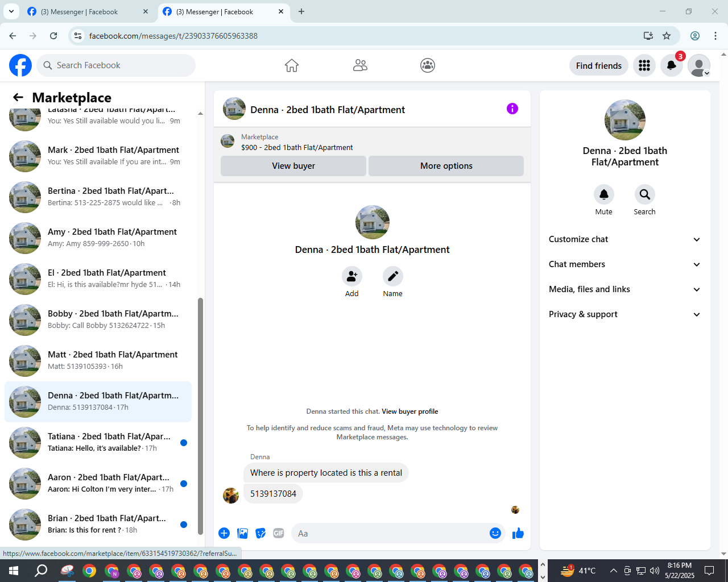Open the account profile avatar menu
The height and width of the screenshot is (582, 728).
699,65
